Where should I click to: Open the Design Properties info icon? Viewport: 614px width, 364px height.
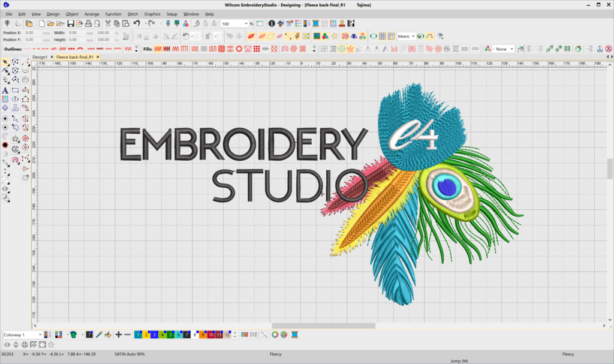coord(272,24)
